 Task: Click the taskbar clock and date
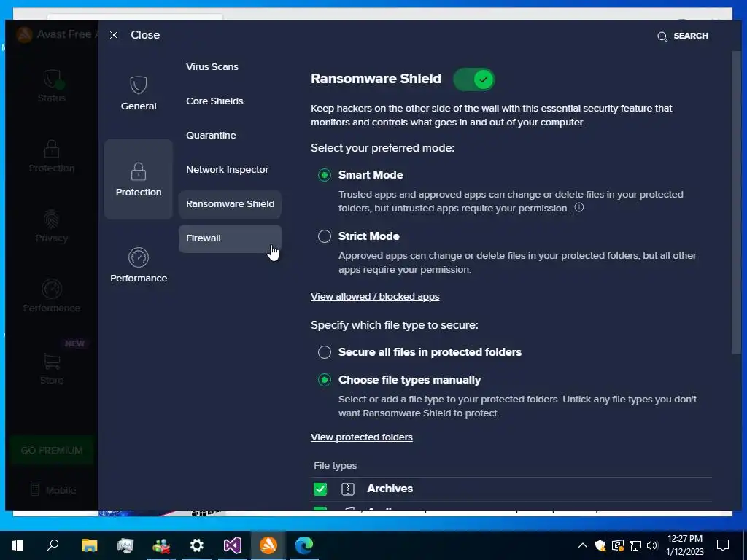684,545
